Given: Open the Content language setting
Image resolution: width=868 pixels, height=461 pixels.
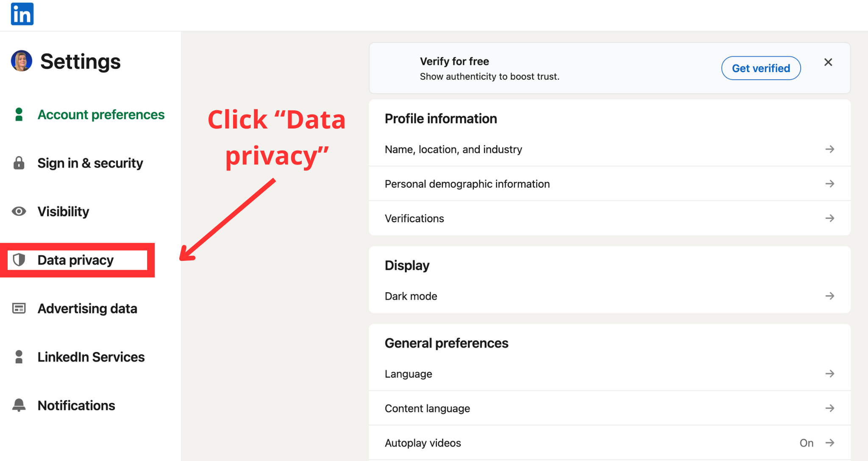Looking at the screenshot, I should (610, 408).
